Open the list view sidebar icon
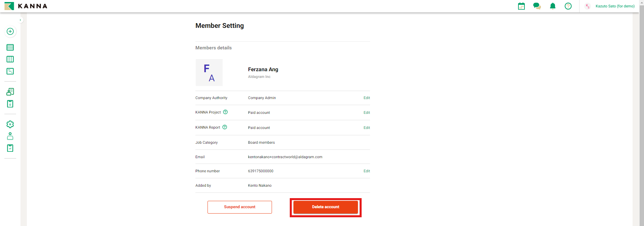 click(10, 47)
